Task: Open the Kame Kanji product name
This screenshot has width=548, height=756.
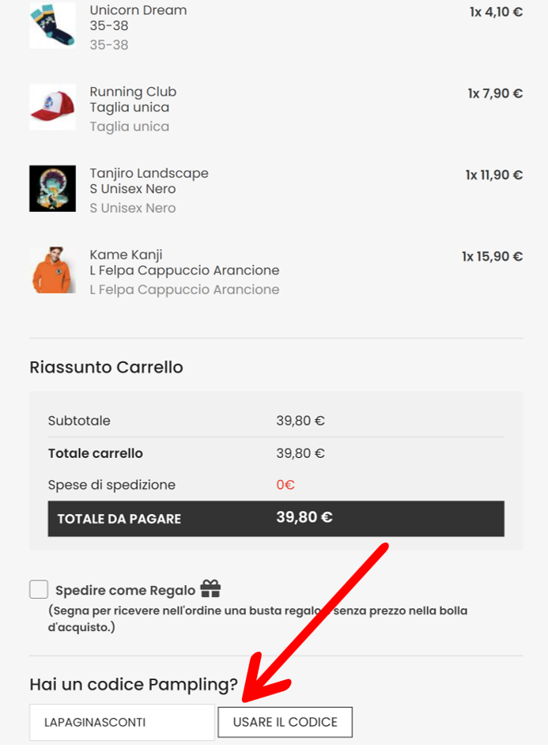Action: [x=126, y=255]
